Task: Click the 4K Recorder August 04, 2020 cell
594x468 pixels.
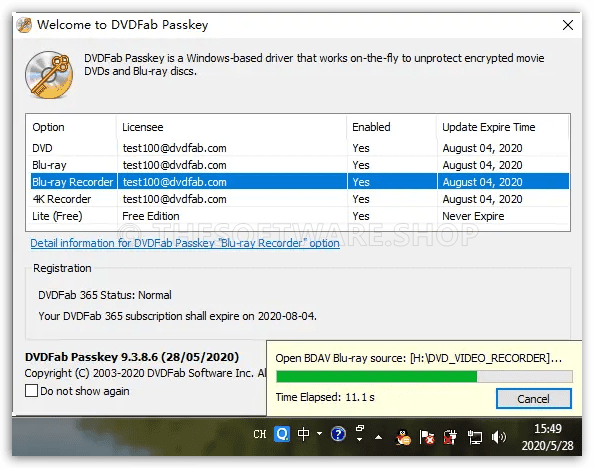Action: point(482,199)
